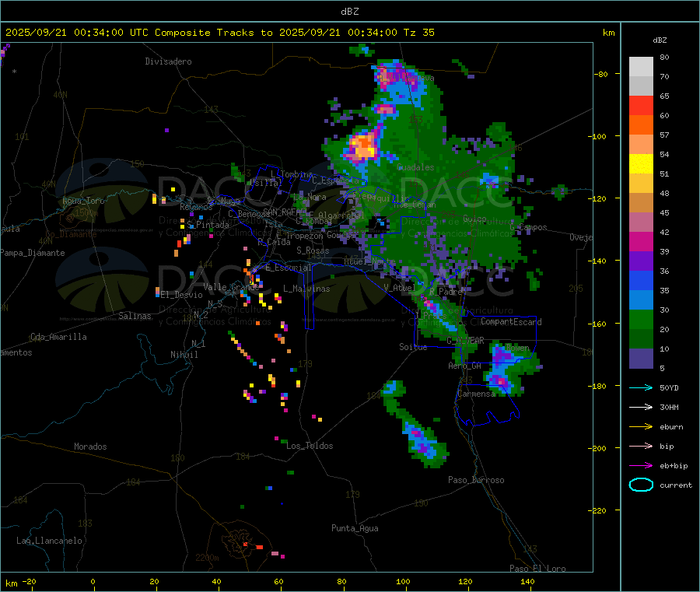
Task: Click the dBZ title at top
Action: 349,12
